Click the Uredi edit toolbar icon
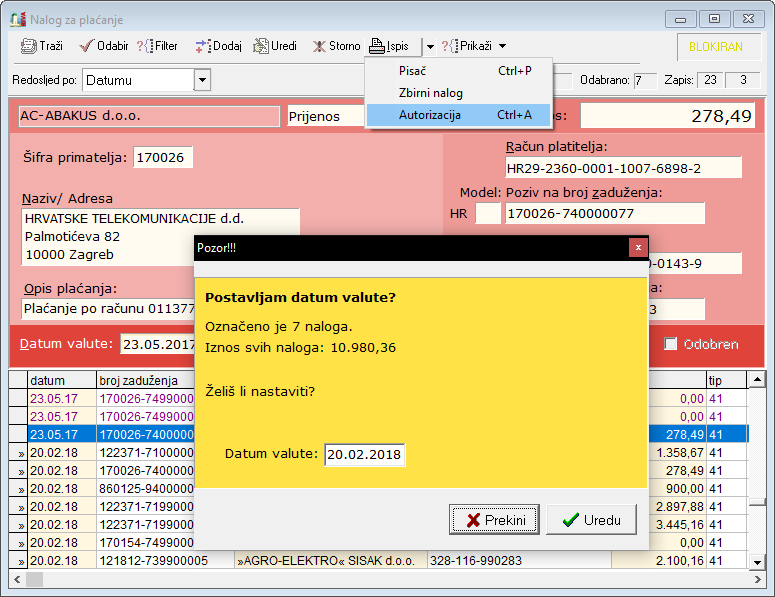Image resolution: width=775 pixels, height=597 pixels. click(262, 46)
